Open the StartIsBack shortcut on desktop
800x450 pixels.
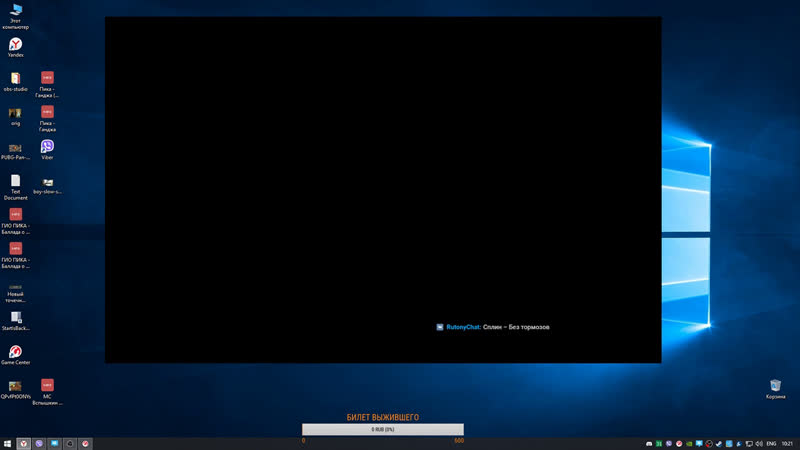15,321
